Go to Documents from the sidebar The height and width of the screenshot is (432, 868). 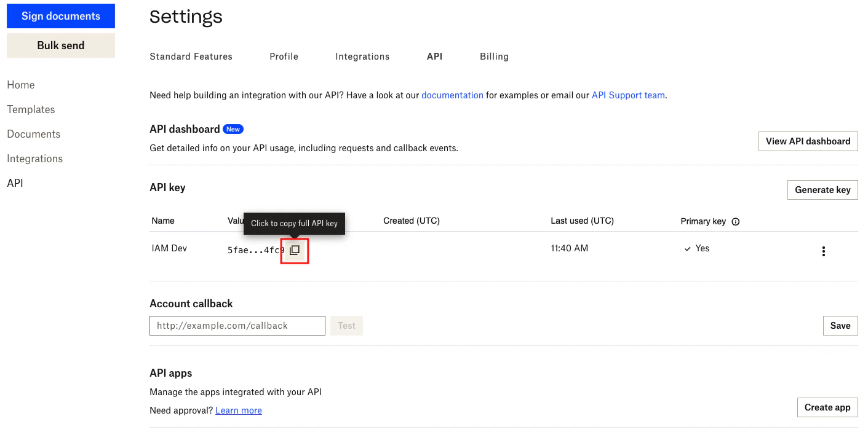tap(33, 133)
